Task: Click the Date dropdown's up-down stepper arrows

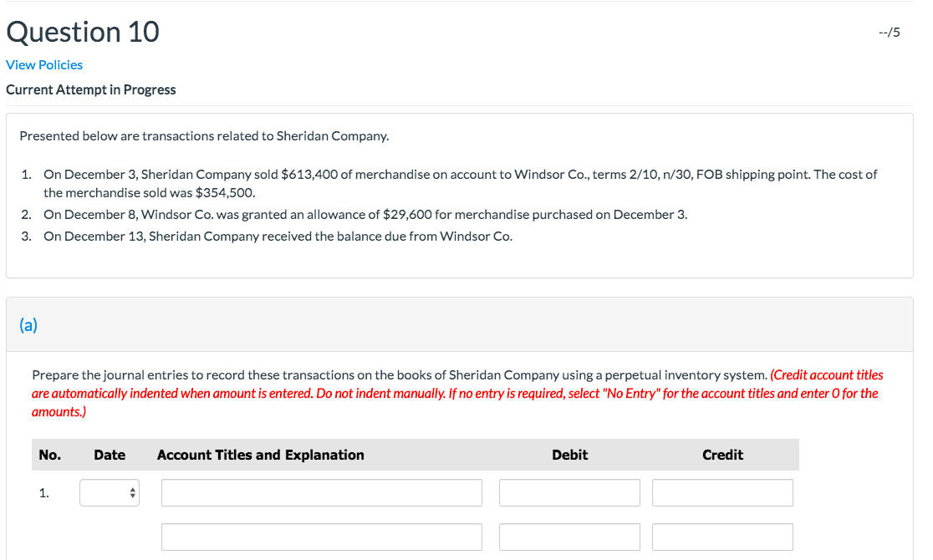Action: coord(131,492)
